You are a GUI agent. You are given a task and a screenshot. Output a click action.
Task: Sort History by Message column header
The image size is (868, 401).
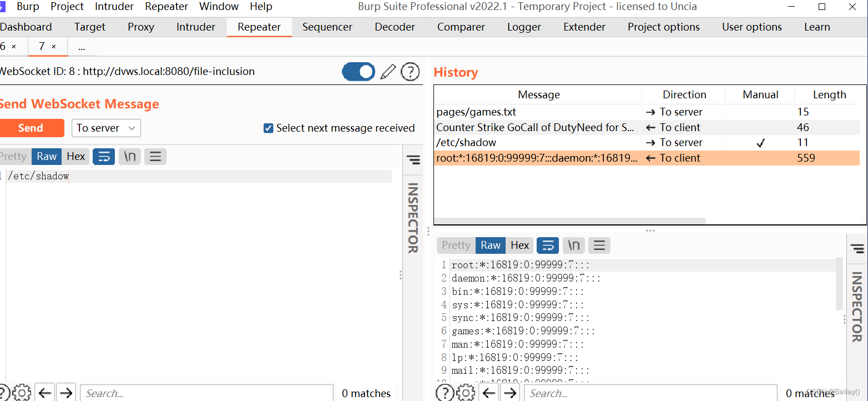point(538,95)
